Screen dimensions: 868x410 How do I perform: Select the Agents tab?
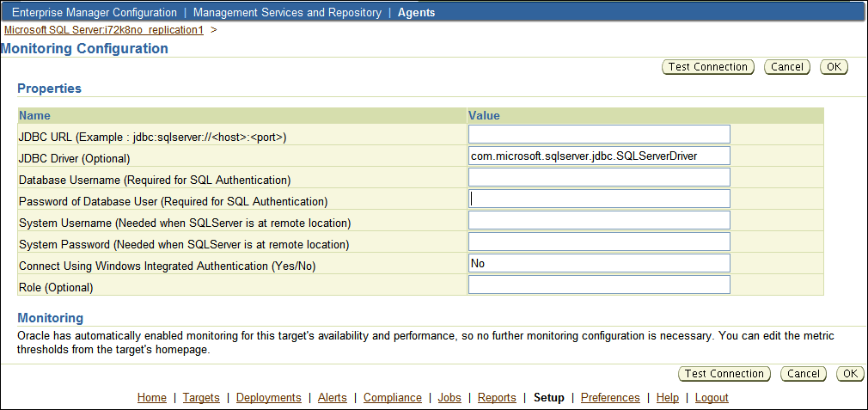point(416,13)
